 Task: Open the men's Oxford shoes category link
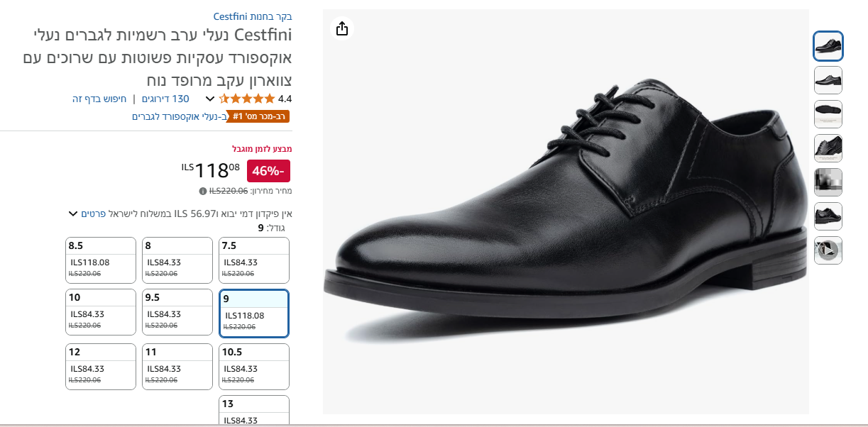pos(179,116)
